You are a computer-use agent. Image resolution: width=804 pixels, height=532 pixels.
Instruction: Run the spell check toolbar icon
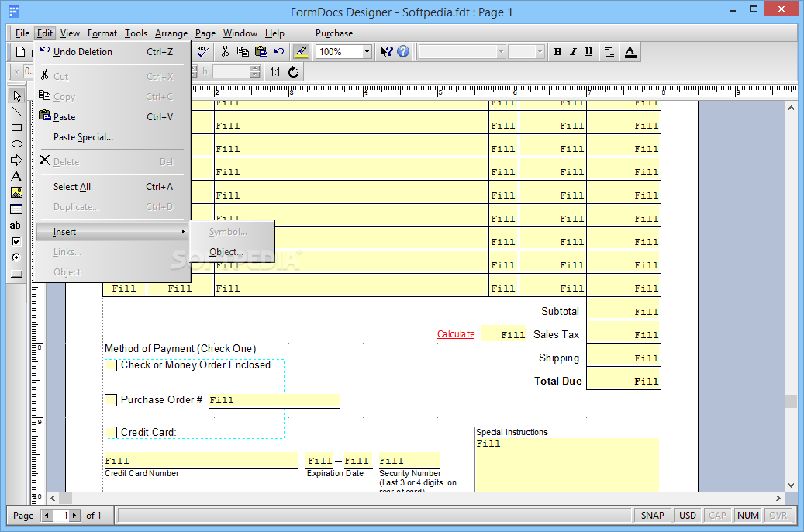click(202, 51)
